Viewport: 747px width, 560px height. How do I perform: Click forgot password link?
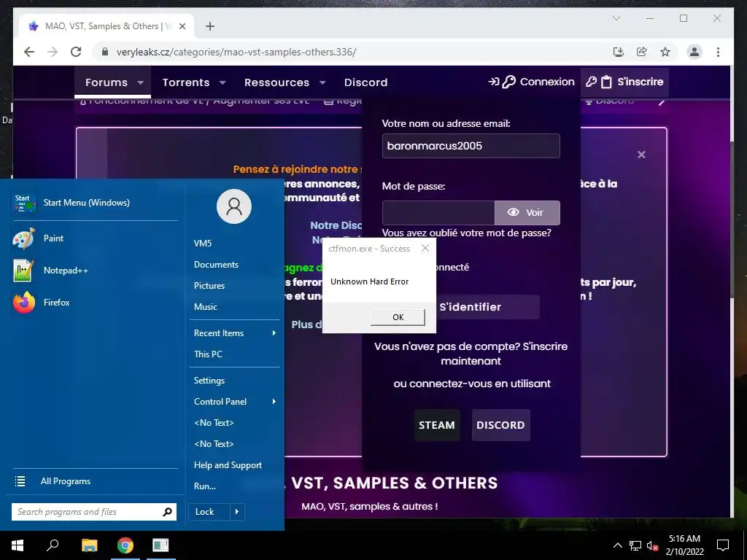[x=466, y=233]
